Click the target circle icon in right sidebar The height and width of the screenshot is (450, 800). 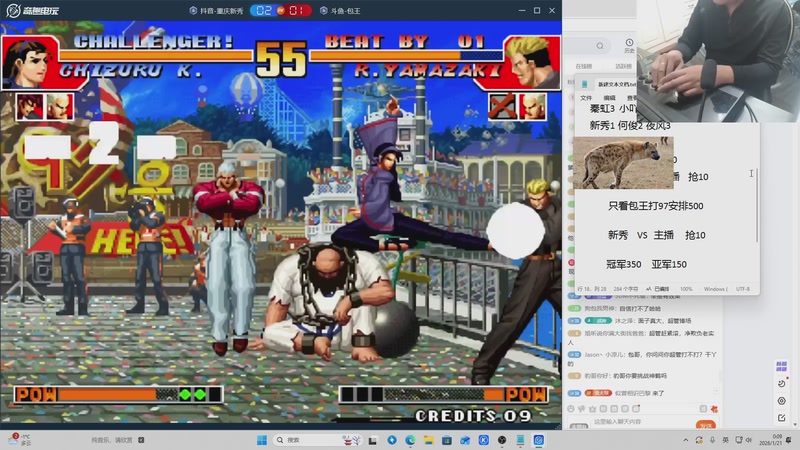781,401
